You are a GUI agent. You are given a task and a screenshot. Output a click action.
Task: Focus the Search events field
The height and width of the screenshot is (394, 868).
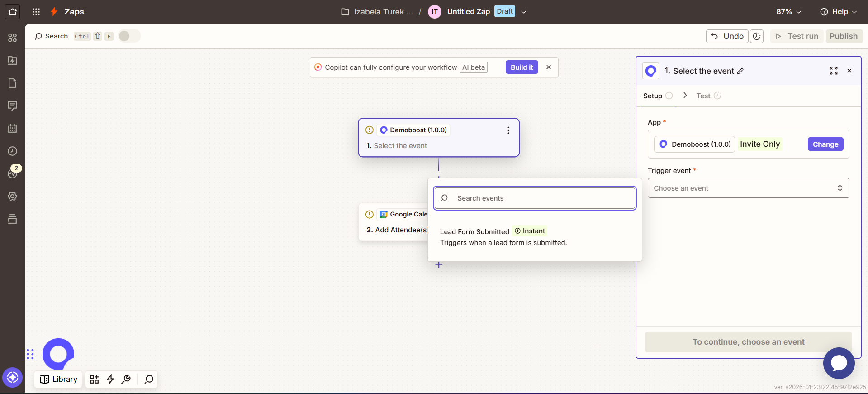pos(535,198)
